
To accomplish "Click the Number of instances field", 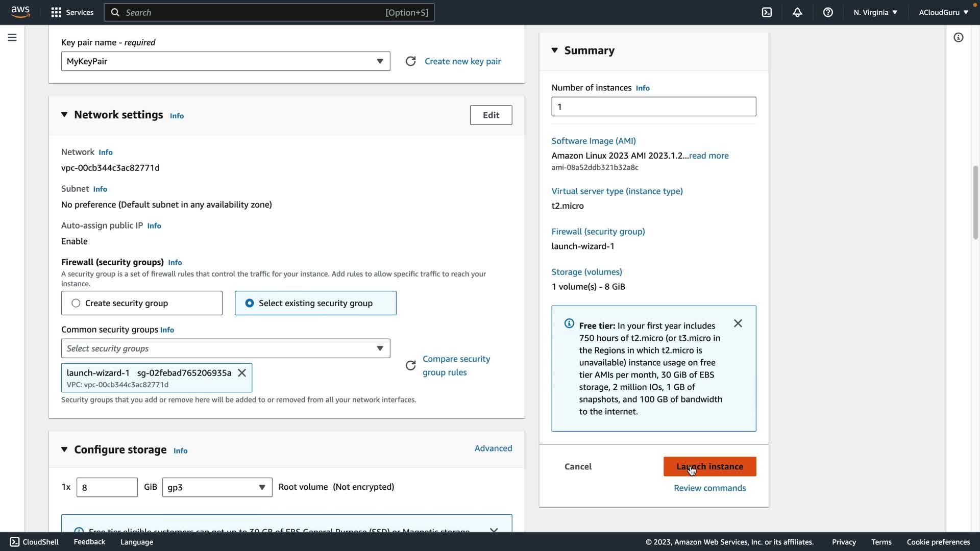I will (x=653, y=107).
